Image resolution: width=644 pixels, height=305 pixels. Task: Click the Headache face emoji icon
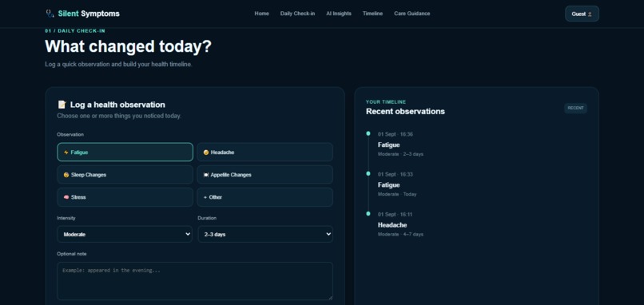pos(206,152)
